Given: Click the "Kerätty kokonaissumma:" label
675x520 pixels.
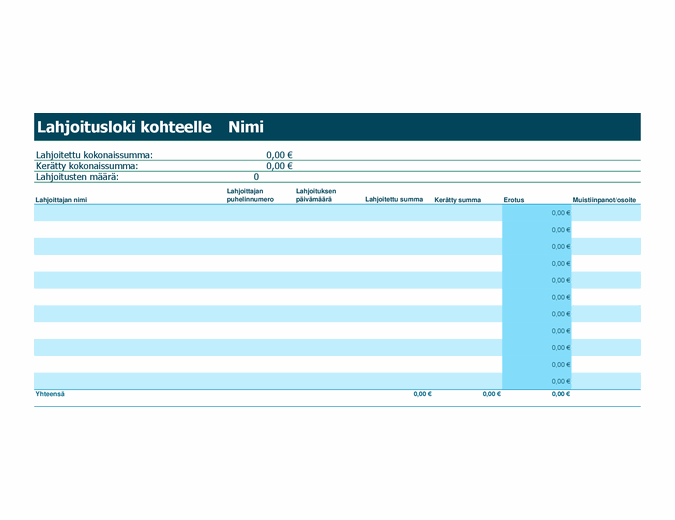Looking at the screenshot, I should click(x=87, y=166).
